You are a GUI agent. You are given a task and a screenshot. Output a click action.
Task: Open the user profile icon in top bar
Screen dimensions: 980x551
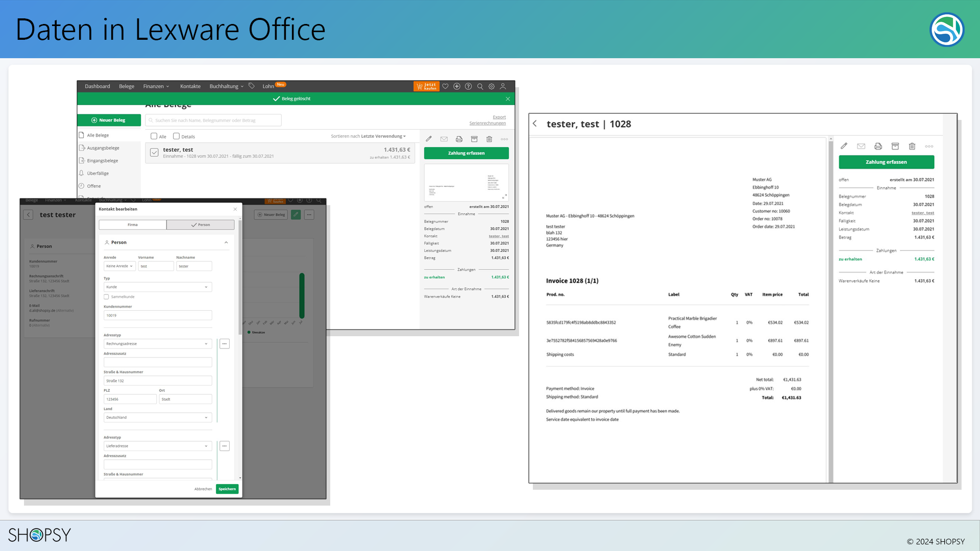(503, 86)
